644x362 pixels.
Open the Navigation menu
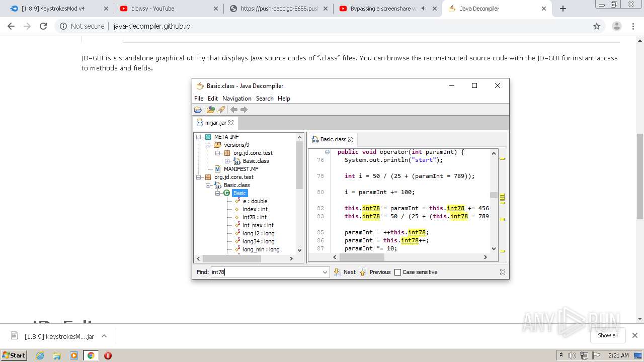pyautogui.click(x=237, y=99)
